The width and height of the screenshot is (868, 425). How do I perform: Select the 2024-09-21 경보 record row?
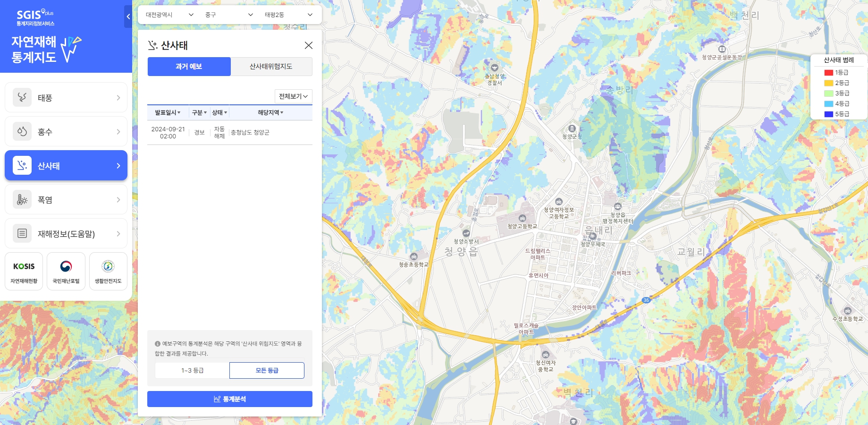coord(230,132)
